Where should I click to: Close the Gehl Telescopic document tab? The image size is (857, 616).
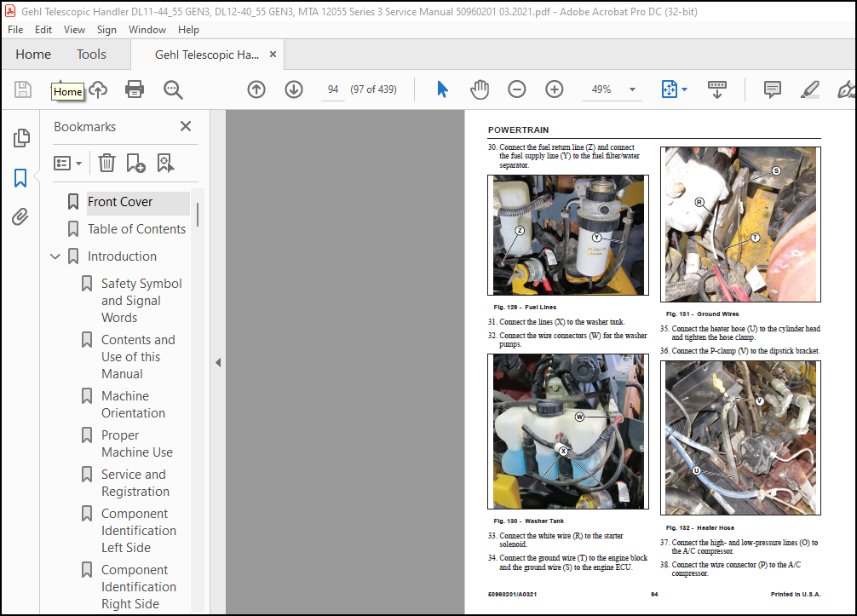tap(273, 55)
